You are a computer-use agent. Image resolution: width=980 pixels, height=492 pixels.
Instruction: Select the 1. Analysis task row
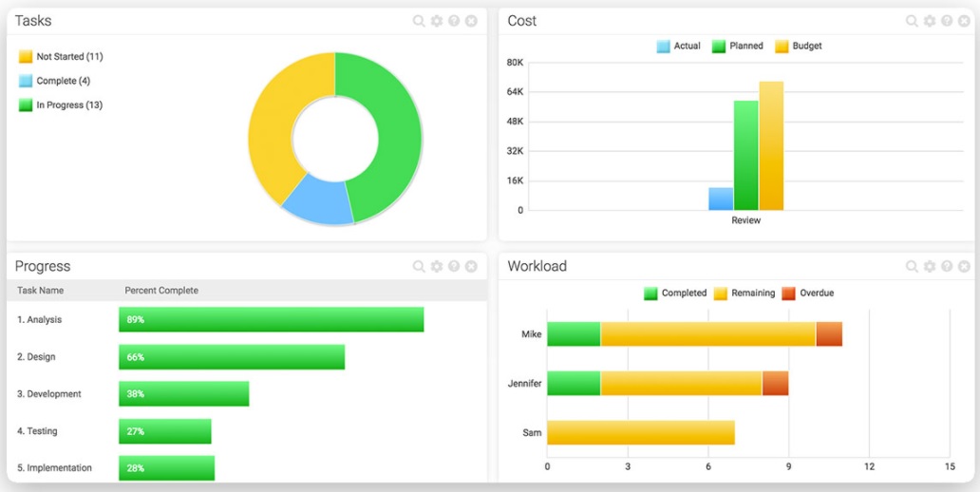[40, 320]
